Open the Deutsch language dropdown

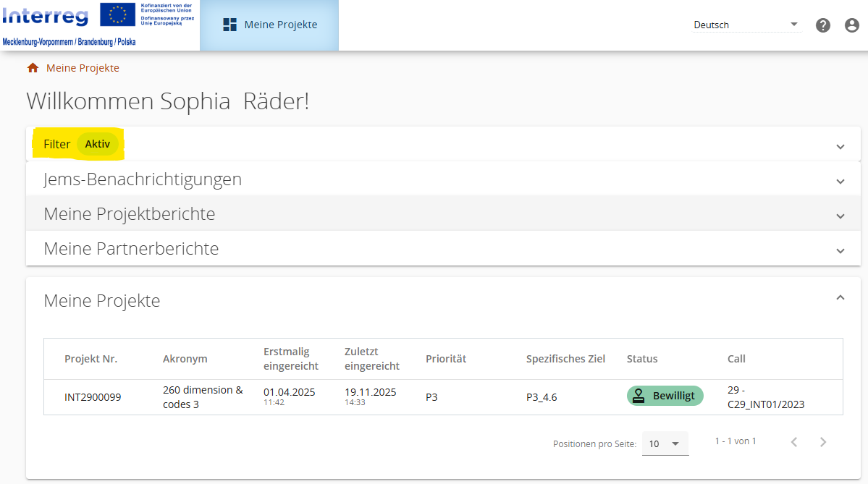pyautogui.click(x=746, y=25)
